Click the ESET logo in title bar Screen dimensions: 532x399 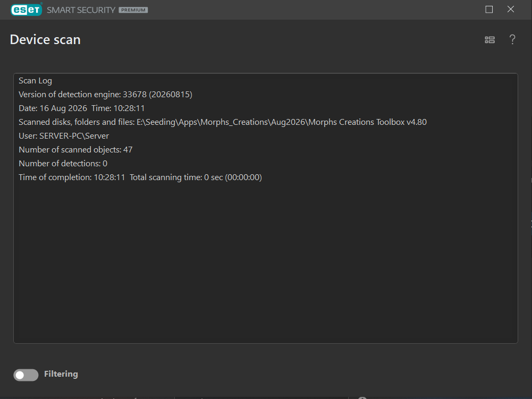pyautogui.click(x=27, y=10)
